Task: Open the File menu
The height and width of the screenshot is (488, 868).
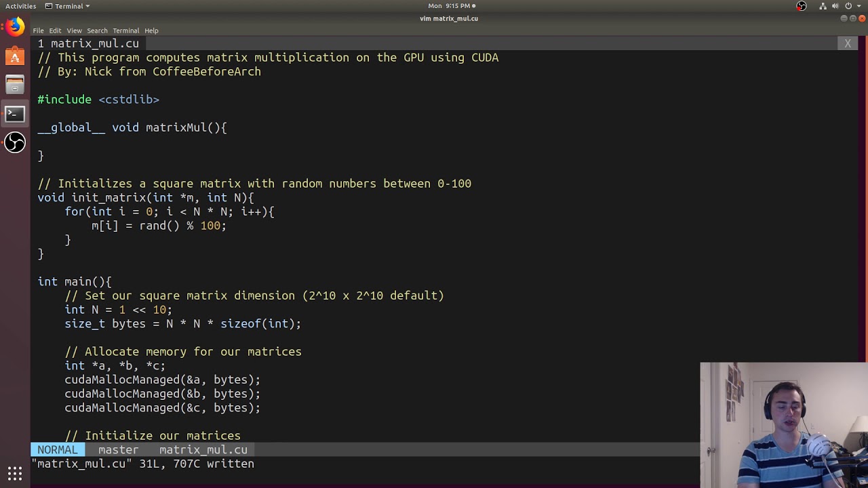Action: click(x=38, y=30)
